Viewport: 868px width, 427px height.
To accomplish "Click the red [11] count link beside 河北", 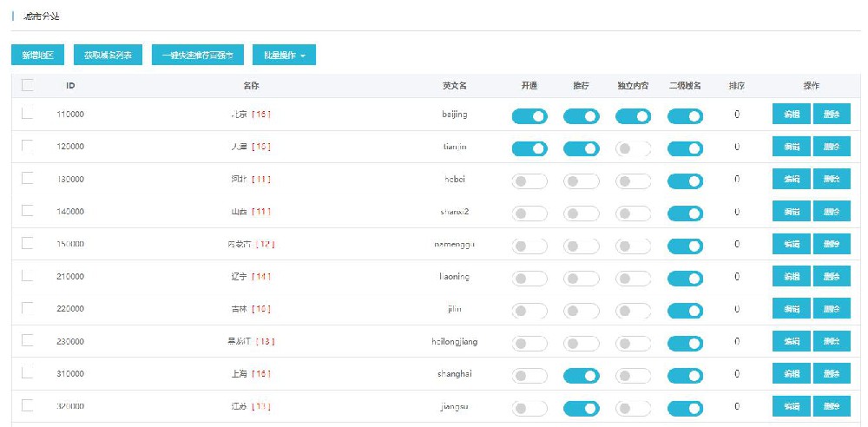I will [x=260, y=180].
